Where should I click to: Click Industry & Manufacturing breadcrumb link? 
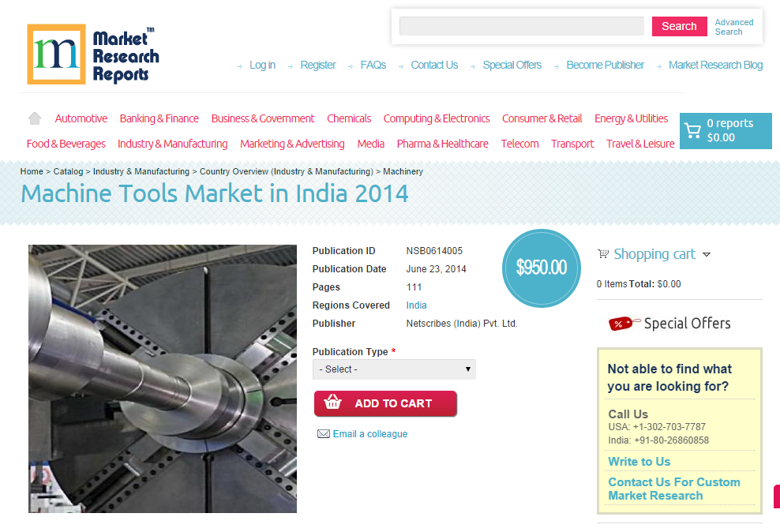(141, 171)
